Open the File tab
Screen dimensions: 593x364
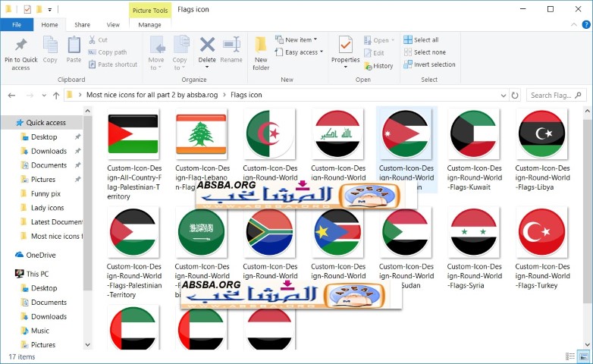(17, 24)
